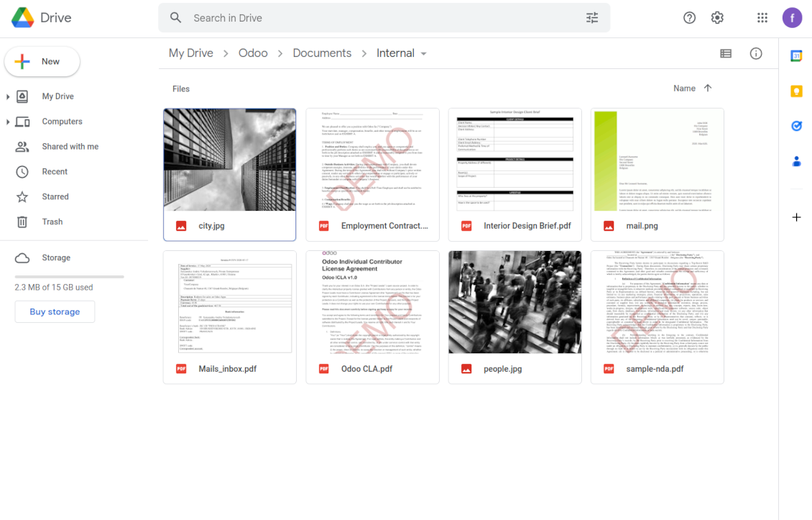The image size is (812, 520).
Task: Select the city.jpg thumbnail preview
Action: (x=230, y=160)
